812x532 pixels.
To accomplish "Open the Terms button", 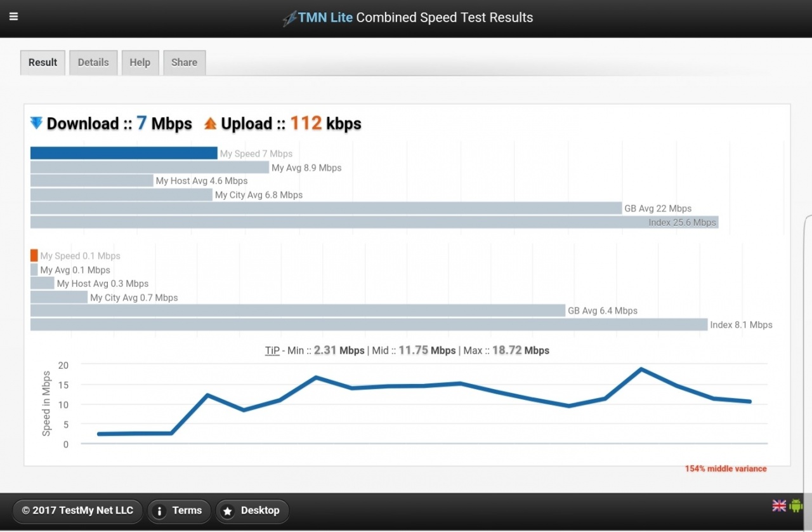I will (x=177, y=510).
